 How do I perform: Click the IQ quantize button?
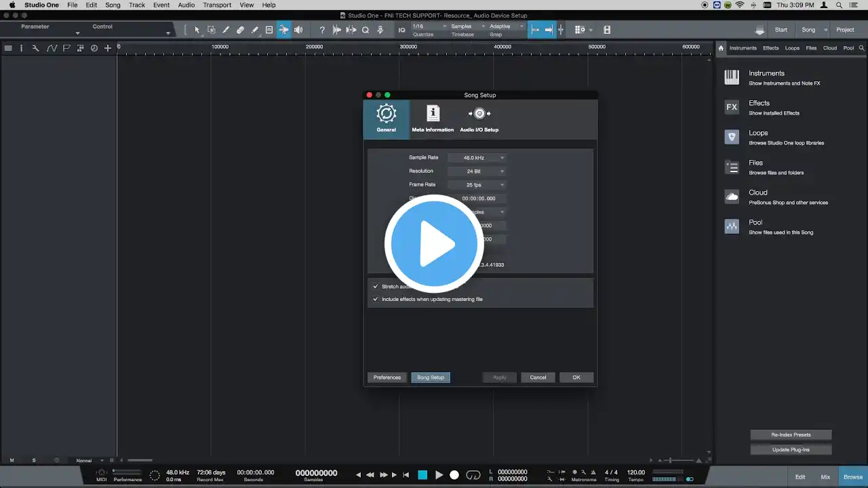tap(401, 30)
